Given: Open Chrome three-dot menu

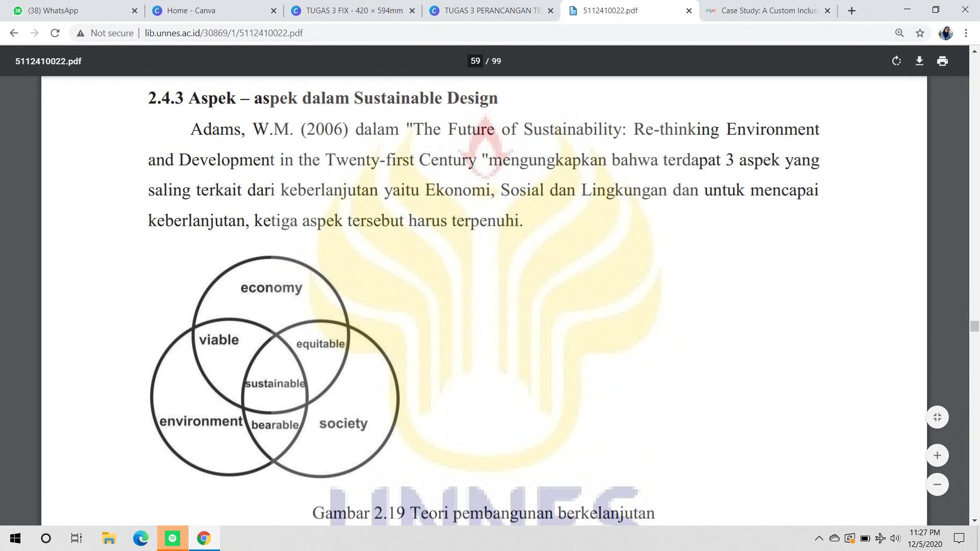Looking at the screenshot, I should tap(966, 33).
